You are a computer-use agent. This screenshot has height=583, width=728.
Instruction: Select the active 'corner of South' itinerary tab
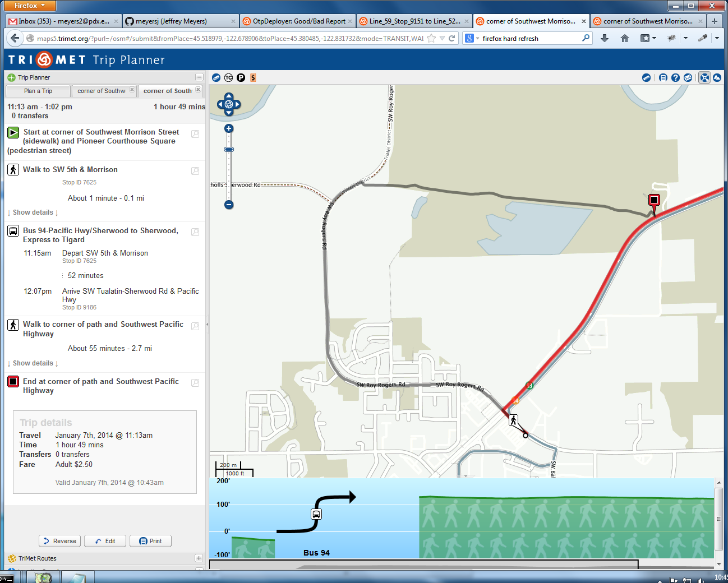[168, 91]
